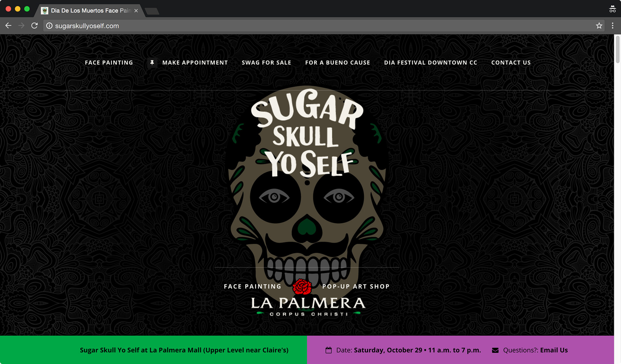The width and height of the screenshot is (621, 364).
Task: Click Contact Us in the navigation
Action: pos(511,62)
